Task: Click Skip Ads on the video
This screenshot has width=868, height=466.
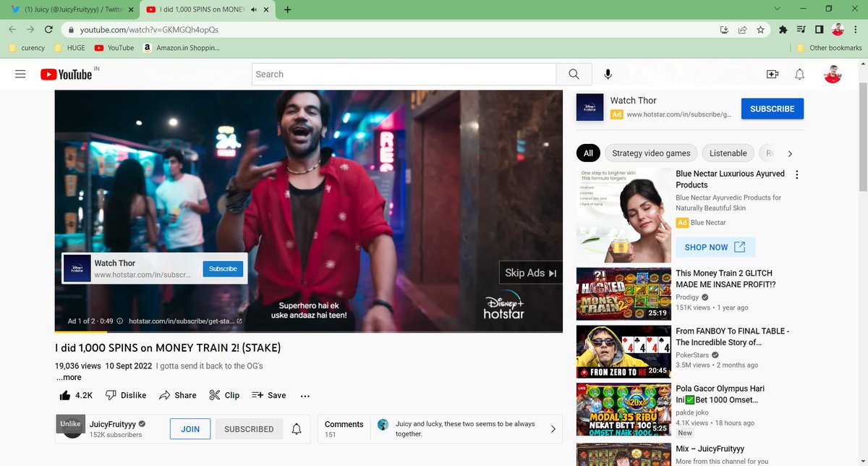Action: click(530, 273)
